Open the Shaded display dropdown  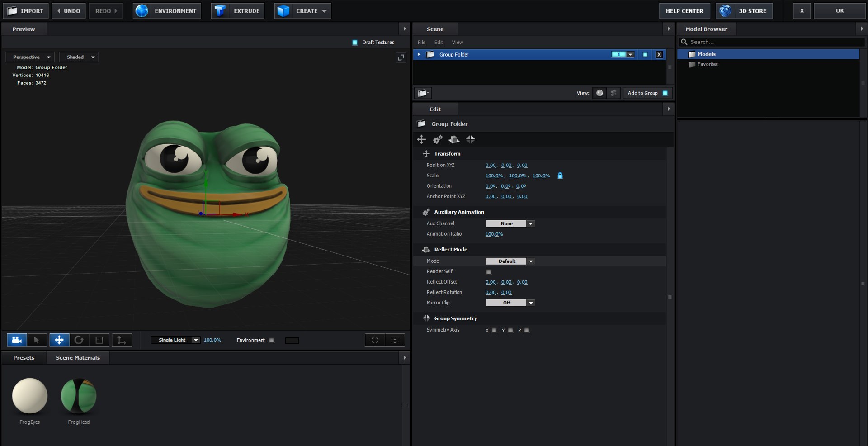(79, 57)
